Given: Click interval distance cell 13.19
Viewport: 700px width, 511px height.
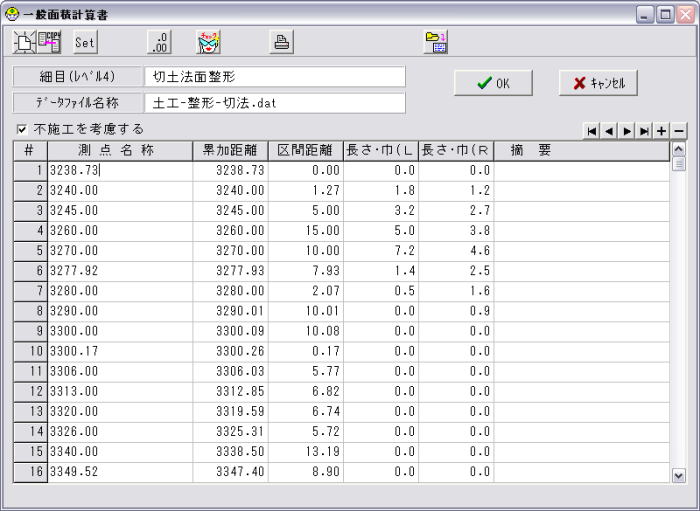Looking at the screenshot, I should [x=306, y=452].
